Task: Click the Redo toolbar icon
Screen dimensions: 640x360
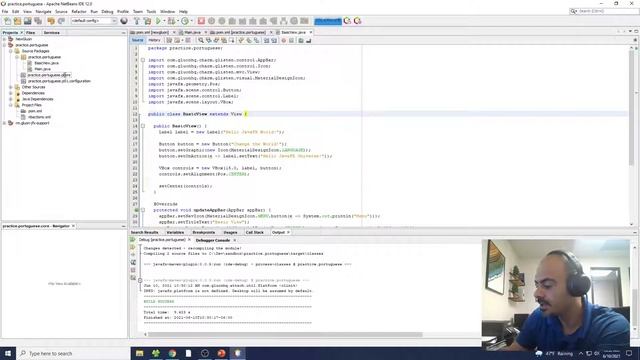Action: (x=62, y=21)
